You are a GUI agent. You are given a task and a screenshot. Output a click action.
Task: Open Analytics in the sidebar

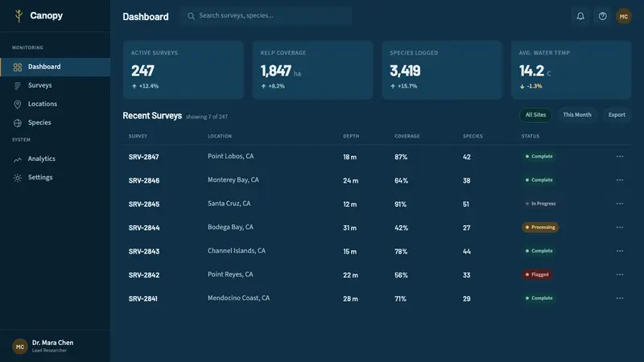click(x=55, y=158)
